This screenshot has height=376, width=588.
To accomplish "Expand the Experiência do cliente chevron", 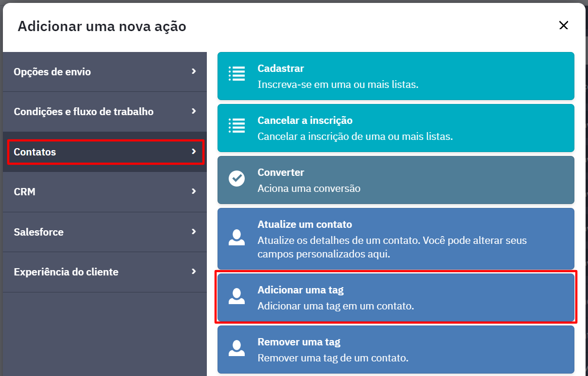I will pos(194,272).
